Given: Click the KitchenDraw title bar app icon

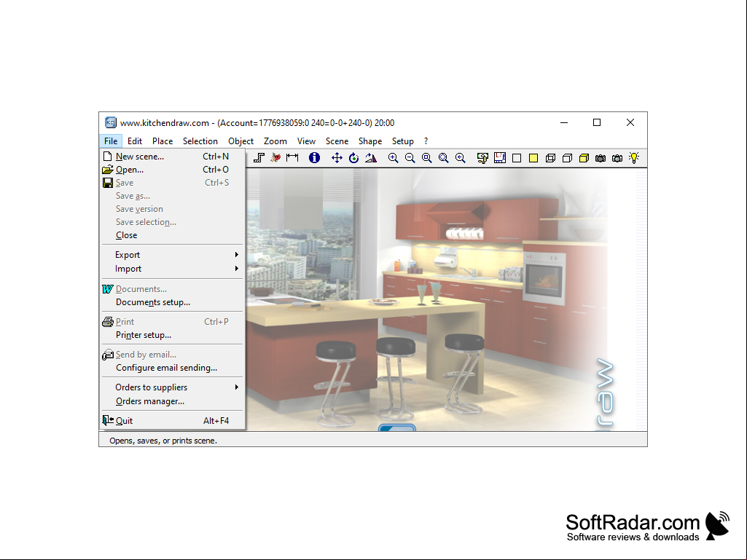Looking at the screenshot, I should [111, 122].
